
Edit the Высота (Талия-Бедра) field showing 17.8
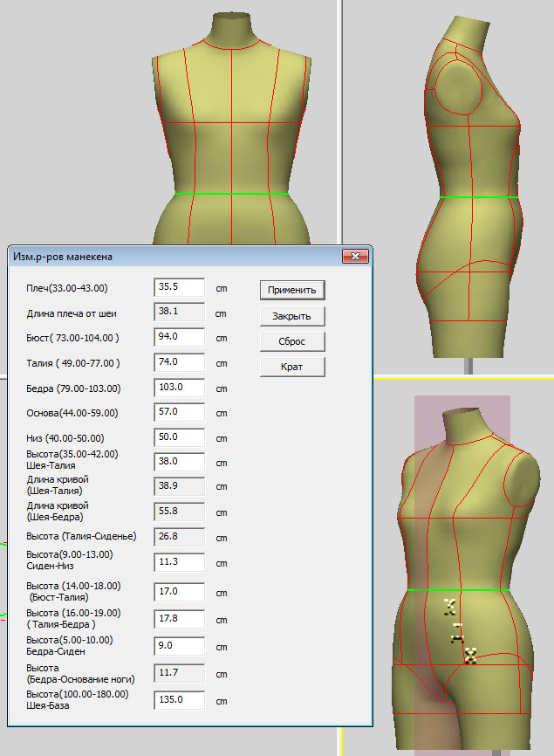pyautogui.click(x=179, y=619)
